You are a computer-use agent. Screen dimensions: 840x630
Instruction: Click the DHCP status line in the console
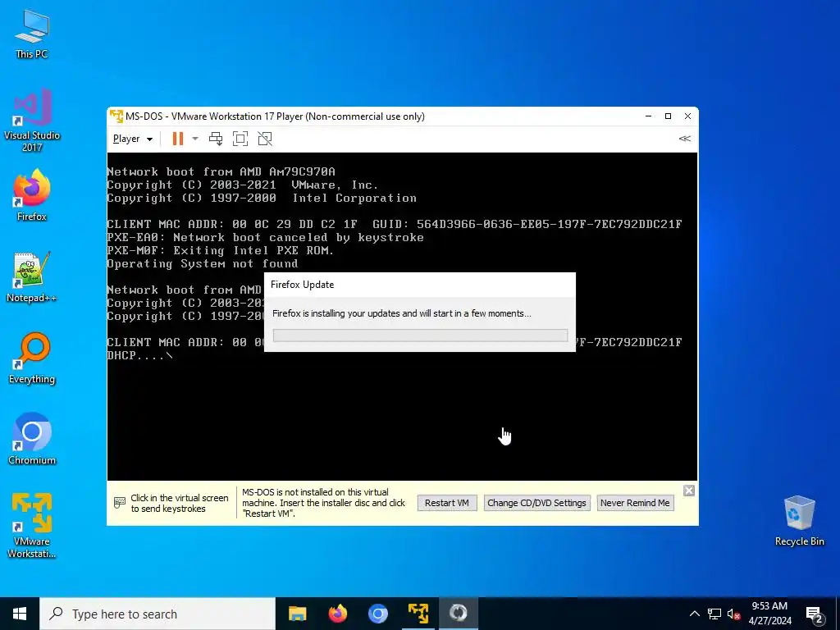(139, 355)
